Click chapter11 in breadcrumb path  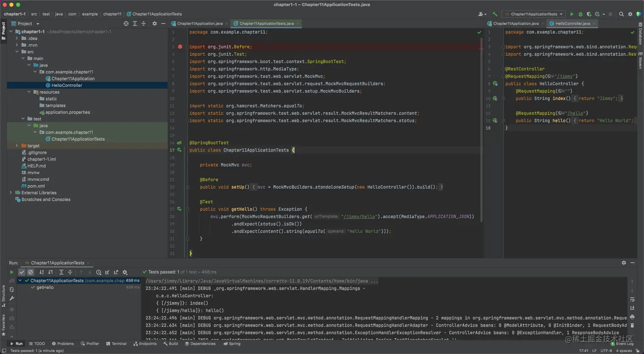(112, 14)
